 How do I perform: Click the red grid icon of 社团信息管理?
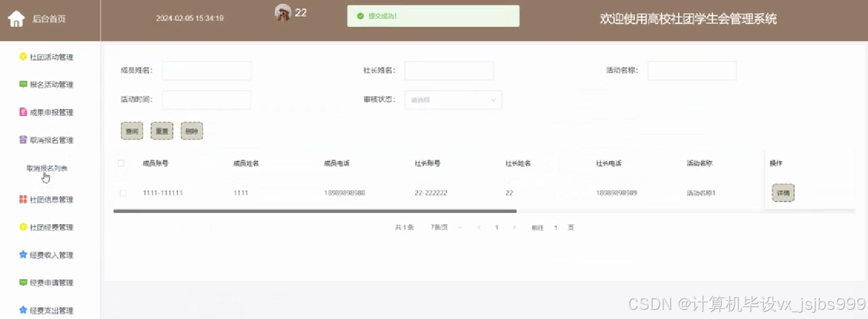pos(23,199)
